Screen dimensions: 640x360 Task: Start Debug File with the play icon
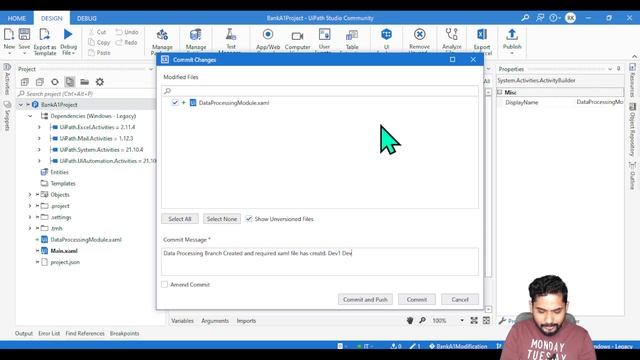coord(68,35)
